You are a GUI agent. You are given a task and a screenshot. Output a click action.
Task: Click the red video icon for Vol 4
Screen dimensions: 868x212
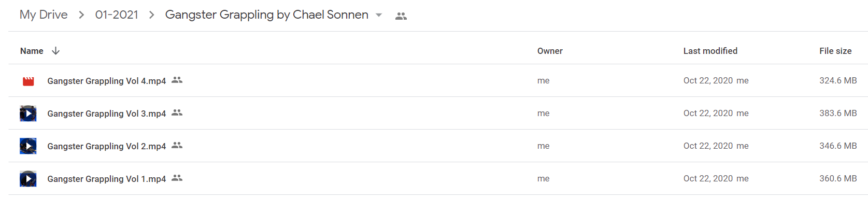click(x=29, y=81)
